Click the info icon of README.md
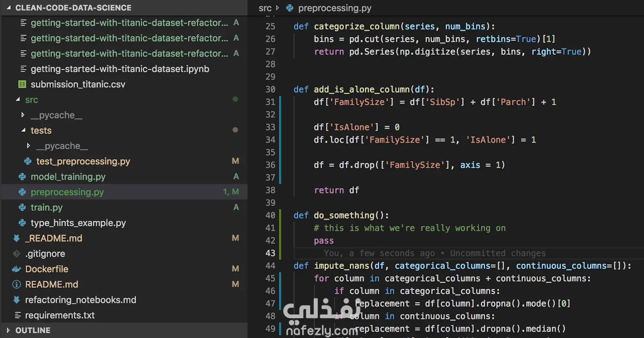The width and height of the screenshot is (644, 338). pos(17,284)
